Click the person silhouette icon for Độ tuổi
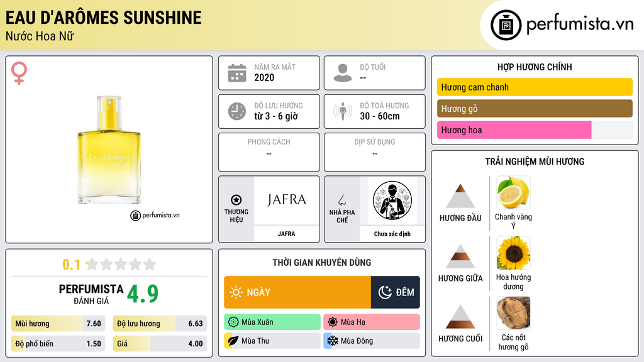644x362 pixels. 343,73
